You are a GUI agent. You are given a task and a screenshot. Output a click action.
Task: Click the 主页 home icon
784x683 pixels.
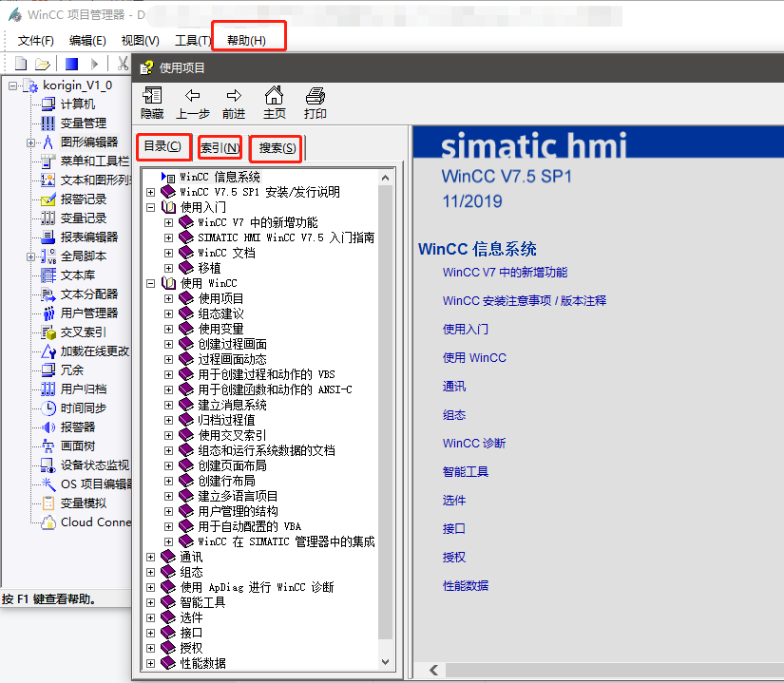(274, 100)
